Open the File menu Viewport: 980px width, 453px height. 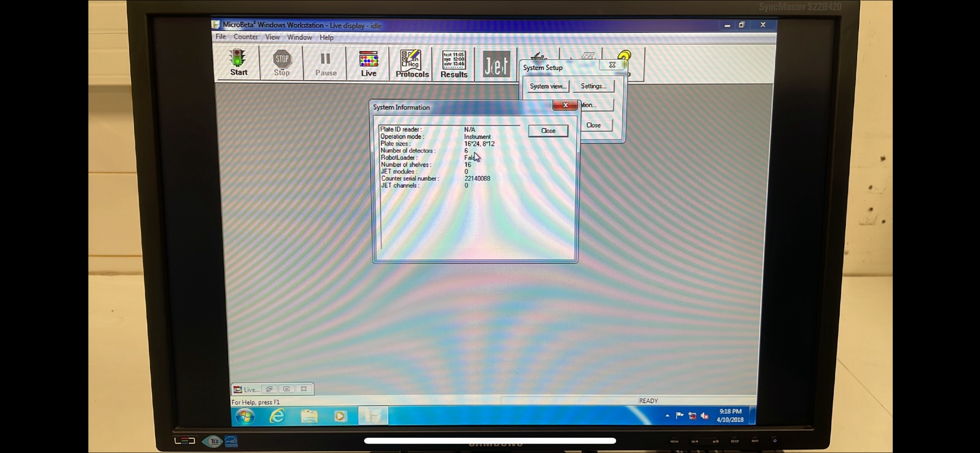pyautogui.click(x=221, y=37)
